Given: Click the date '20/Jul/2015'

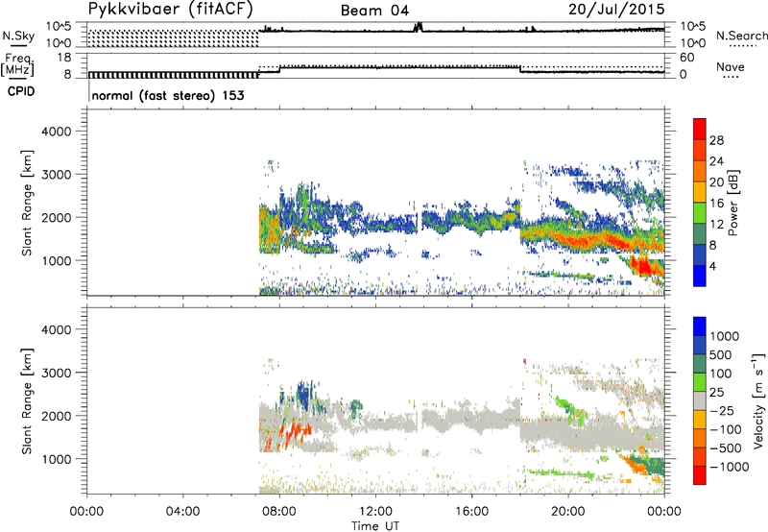Looking at the screenshot, I should coord(616,10).
